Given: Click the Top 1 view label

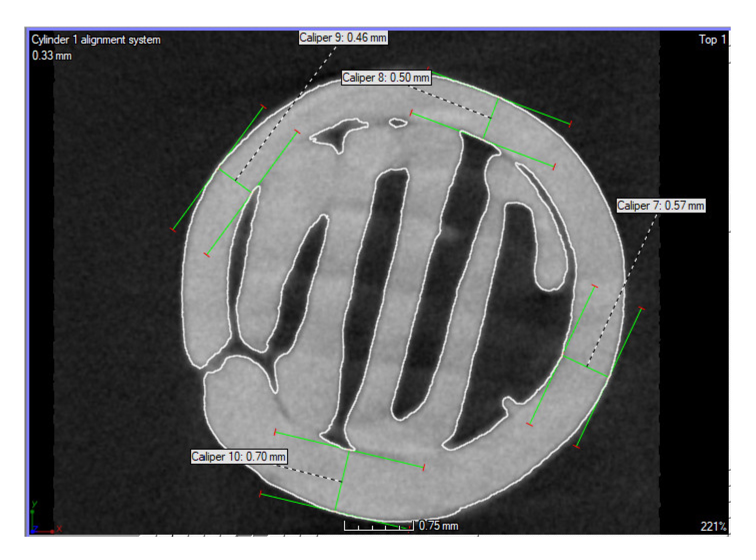Looking at the screenshot, I should coord(712,40).
